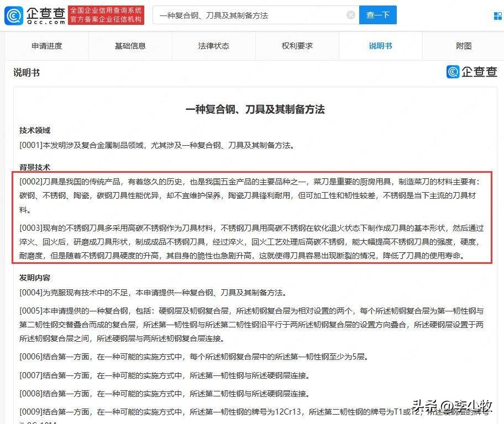Click the 企查查 logo beside the 说明书 heading
Screen dimensions: 504x424
click(x=473, y=72)
